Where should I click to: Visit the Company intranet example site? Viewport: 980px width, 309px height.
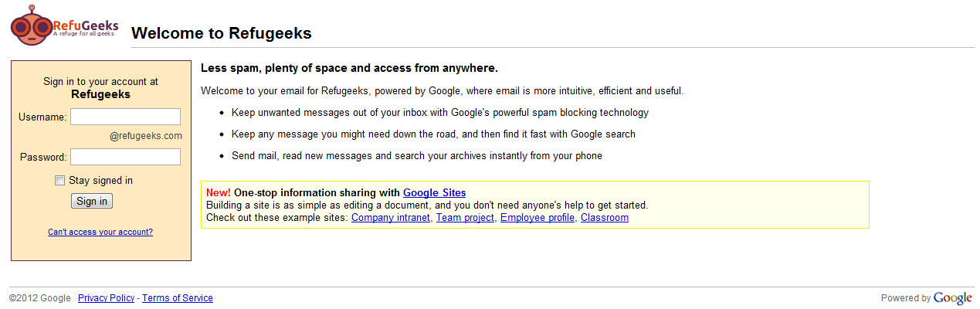point(391,218)
